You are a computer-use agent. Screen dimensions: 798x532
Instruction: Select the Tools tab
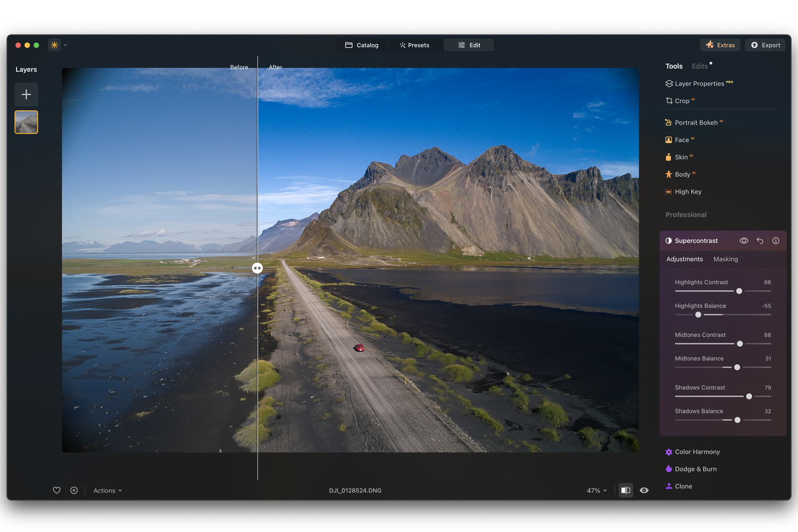click(674, 66)
